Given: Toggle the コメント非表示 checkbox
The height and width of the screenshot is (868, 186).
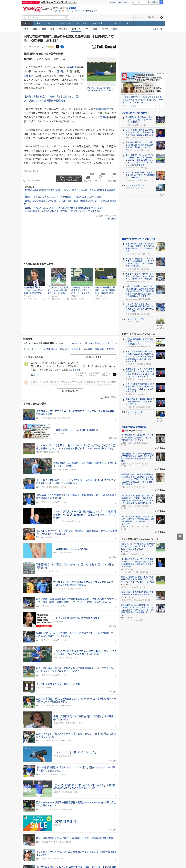Looking at the screenshot, I should click(x=102, y=397).
